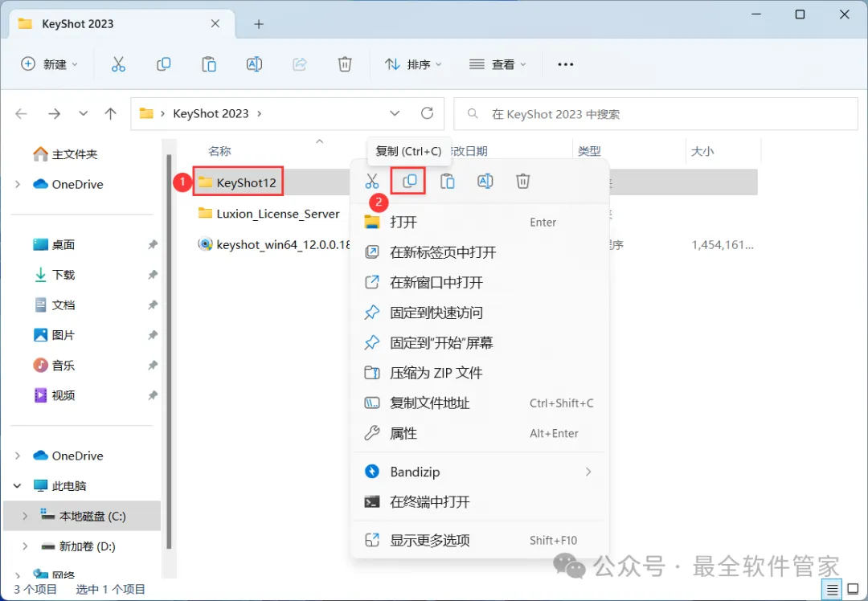The height and width of the screenshot is (601, 868).
Task: Click the toolbar Rename icon
Action: (x=254, y=64)
